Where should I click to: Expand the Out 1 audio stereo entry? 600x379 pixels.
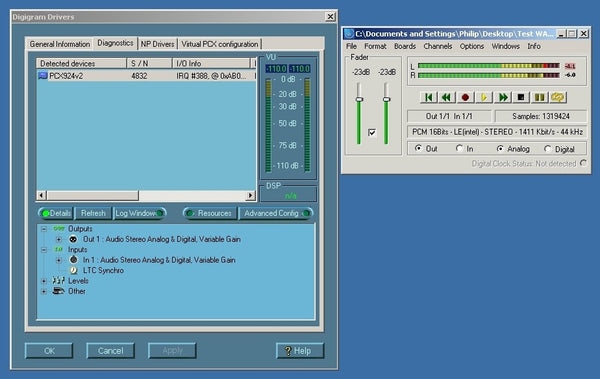[x=59, y=239]
